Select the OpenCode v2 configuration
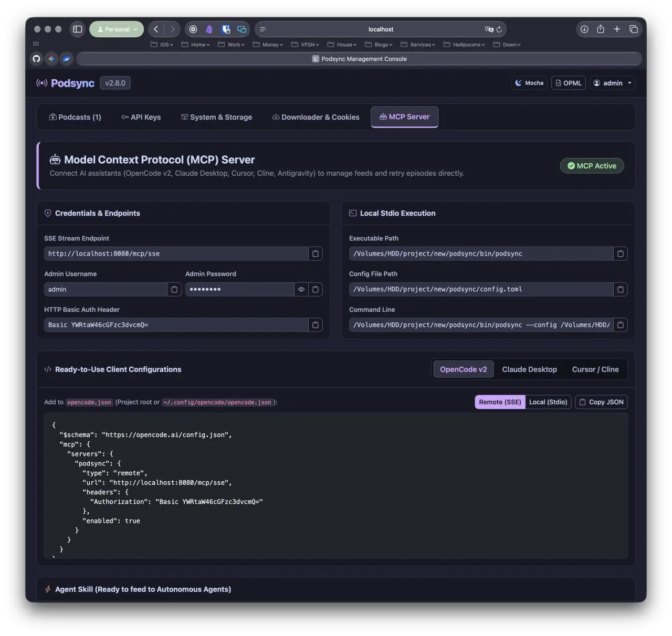 tap(464, 369)
